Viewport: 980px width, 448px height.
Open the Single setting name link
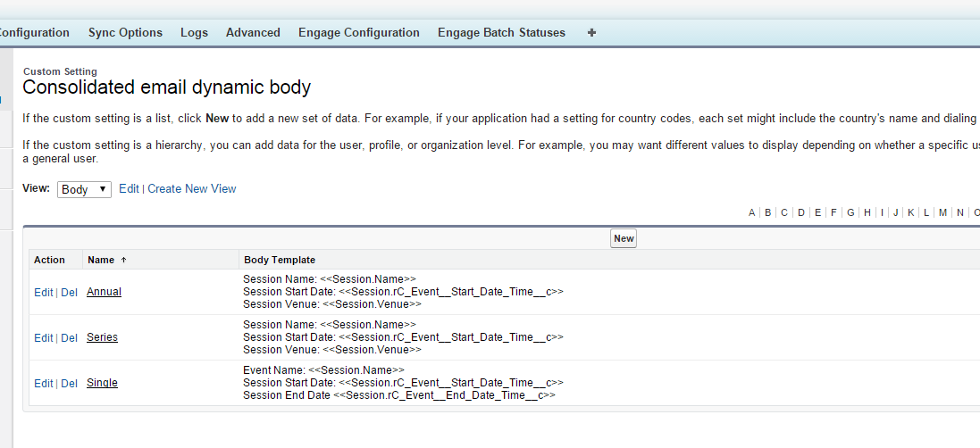click(102, 384)
